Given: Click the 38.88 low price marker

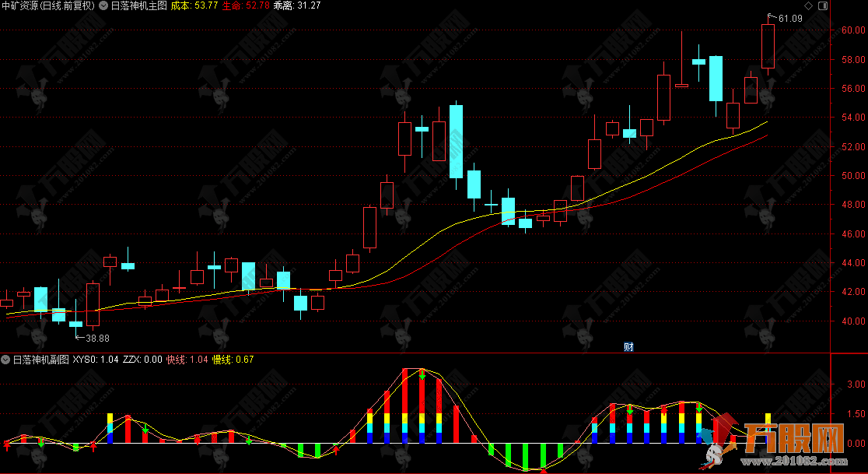Looking at the screenshot, I should coord(96,338).
